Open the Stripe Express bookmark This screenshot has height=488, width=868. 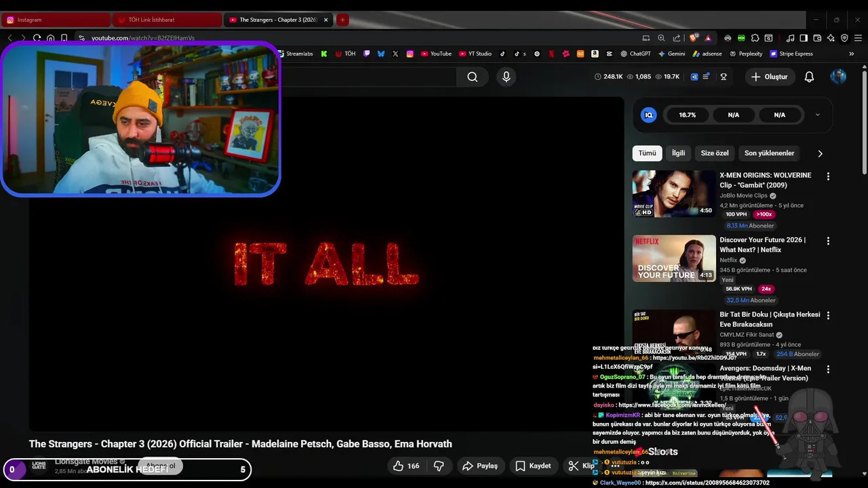point(791,54)
